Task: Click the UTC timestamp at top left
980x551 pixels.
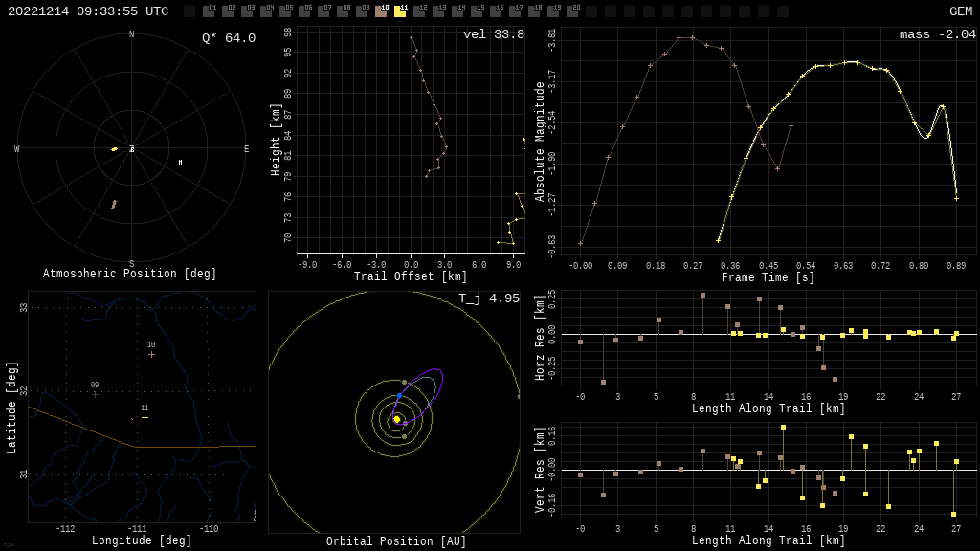Action: (x=88, y=11)
